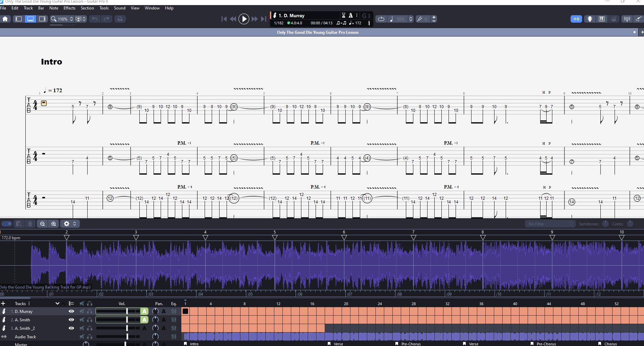Enable the count-in hourglass icon

(x=343, y=15)
